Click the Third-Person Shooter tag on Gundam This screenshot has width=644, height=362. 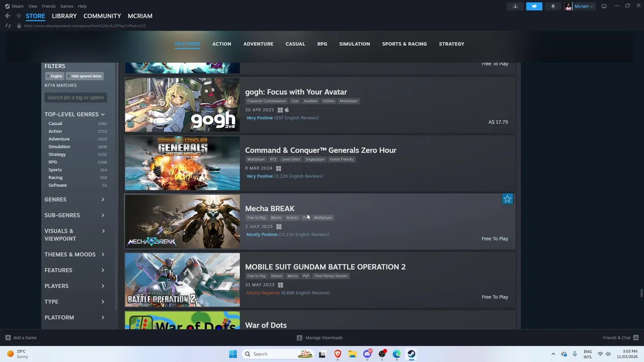(x=331, y=276)
